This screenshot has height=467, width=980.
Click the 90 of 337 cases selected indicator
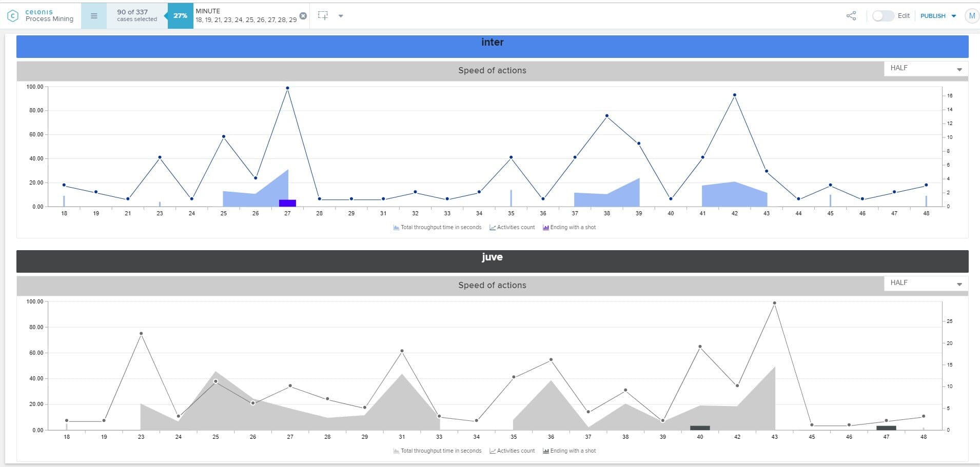coord(136,16)
